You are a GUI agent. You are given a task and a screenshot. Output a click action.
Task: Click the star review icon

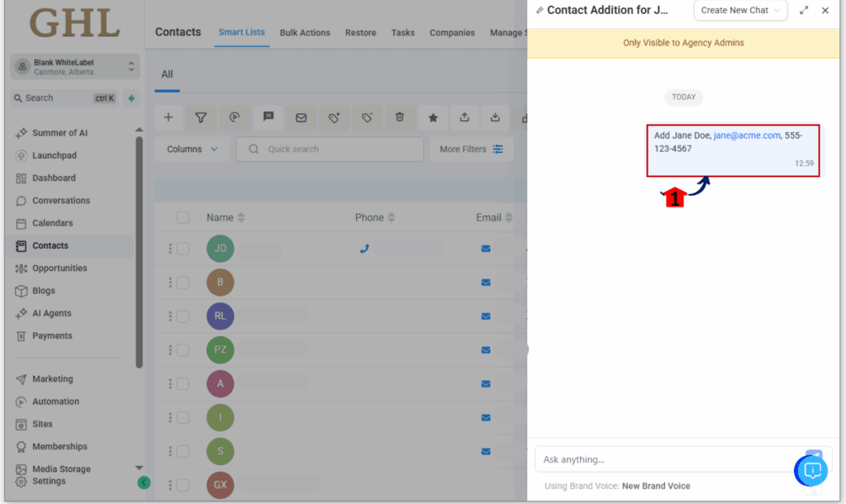click(x=433, y=117)
